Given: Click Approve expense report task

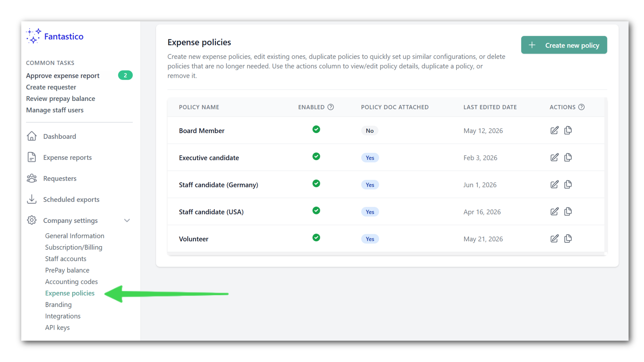Looking at the screenshot, I should (63, 76).
